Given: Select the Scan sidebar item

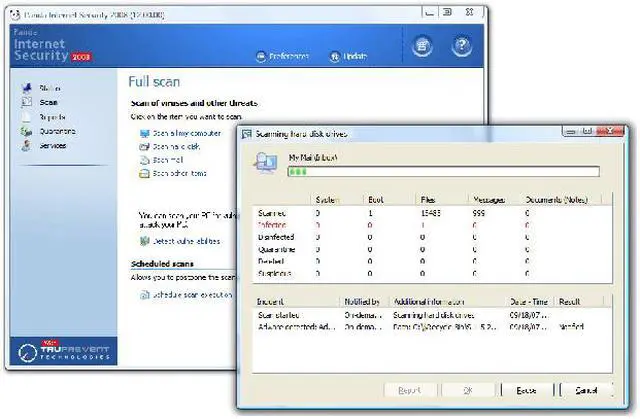Looking at the screenshot, I should 48,103.
